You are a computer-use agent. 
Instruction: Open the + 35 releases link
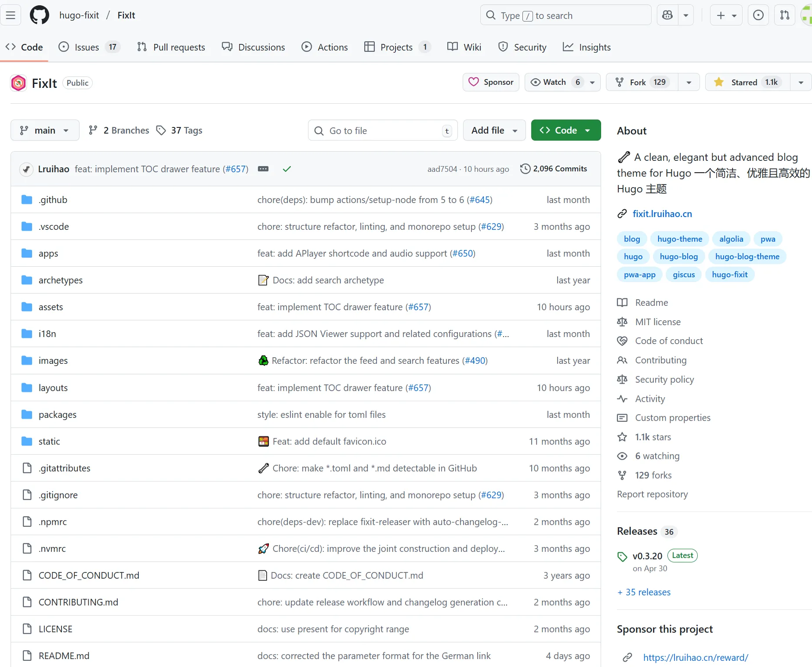[x=644, y=592]
